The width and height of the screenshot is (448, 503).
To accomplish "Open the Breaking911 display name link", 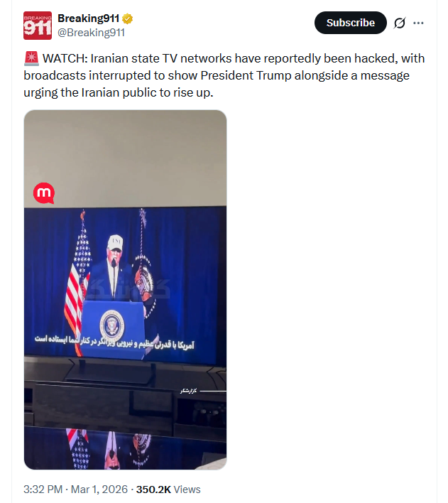I will tap(89, 18).
